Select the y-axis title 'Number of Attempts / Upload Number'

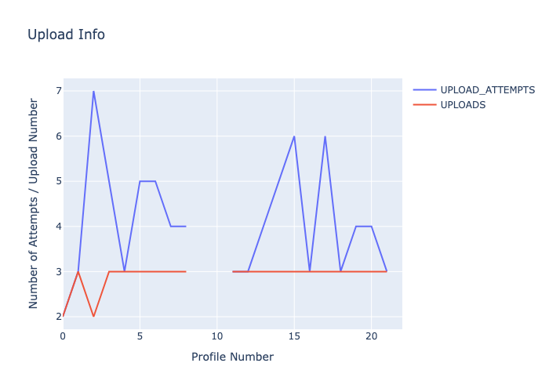point(34,203)
